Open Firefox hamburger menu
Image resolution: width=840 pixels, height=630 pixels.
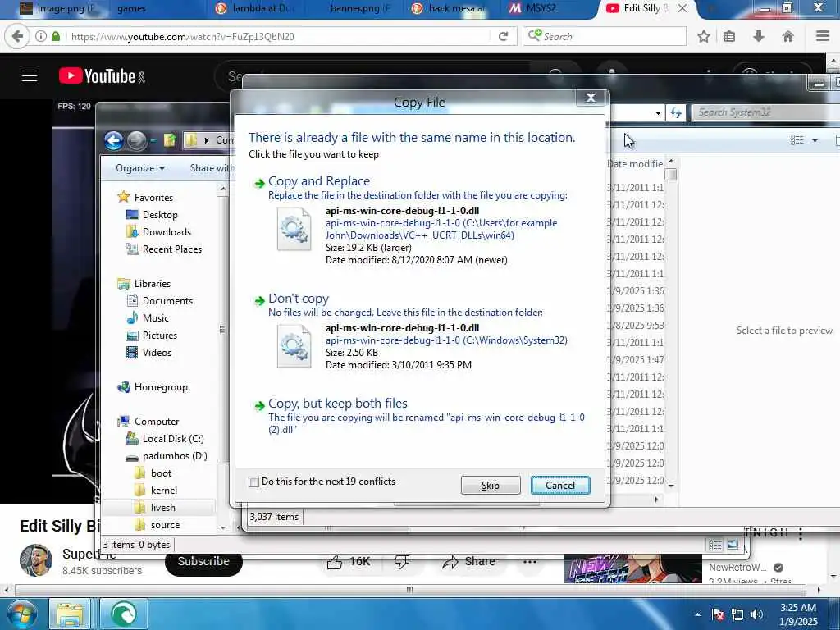[x=822, y=36]
